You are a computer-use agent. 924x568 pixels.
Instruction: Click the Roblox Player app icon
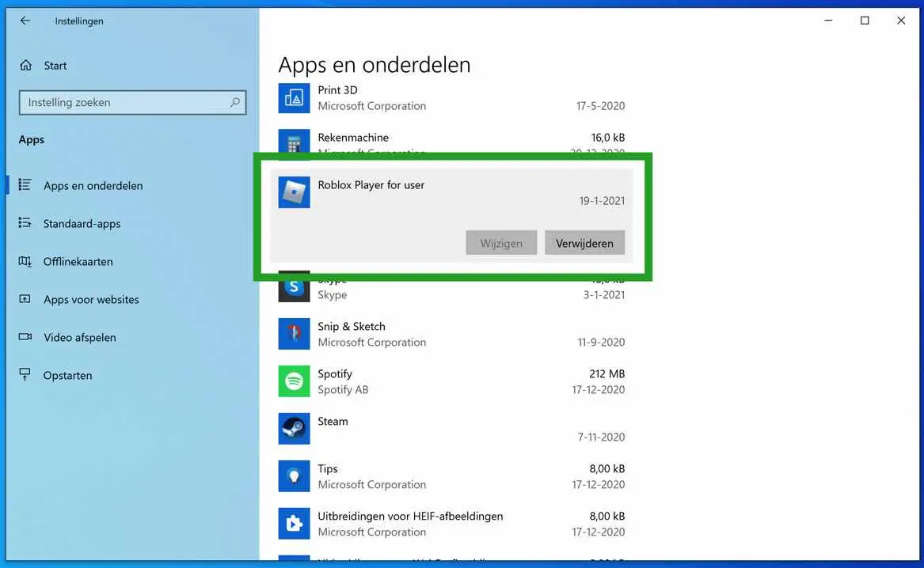[294, 192]
